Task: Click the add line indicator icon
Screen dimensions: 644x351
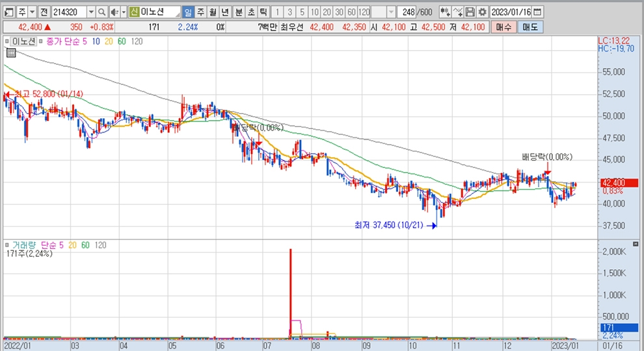Action: (457, 12)
